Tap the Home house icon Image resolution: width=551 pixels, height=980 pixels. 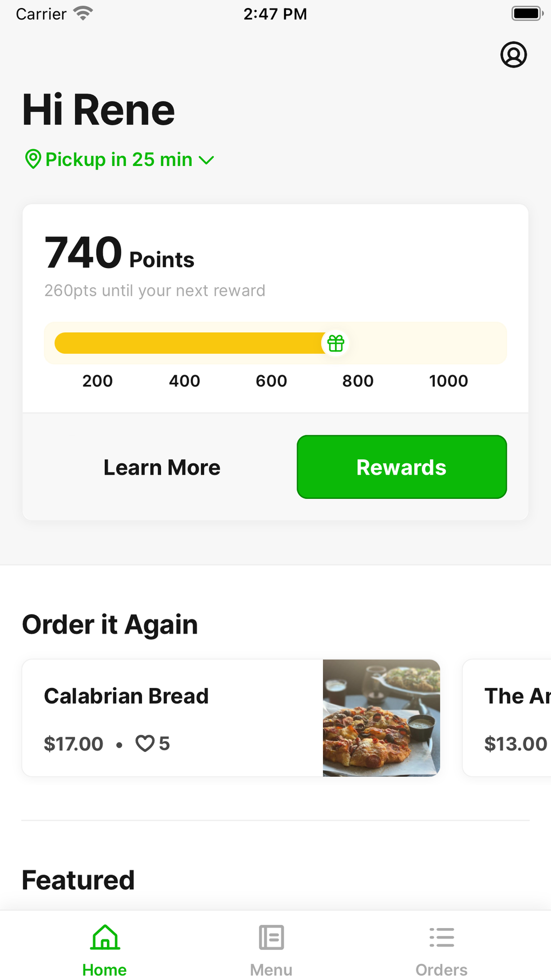point(105,938)
